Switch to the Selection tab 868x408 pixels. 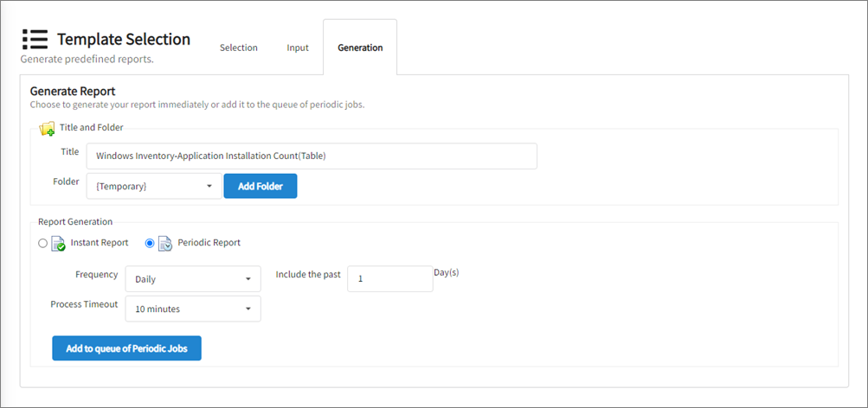coord(239,48)
